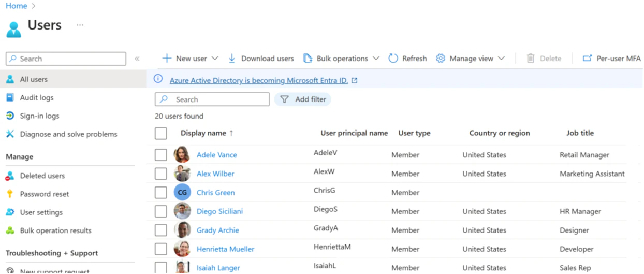Image resolution: width=644 pixels, height=274 pixels.
Task: Select Diego Siciliani's row checkbox
Action: tap(161, 211)
